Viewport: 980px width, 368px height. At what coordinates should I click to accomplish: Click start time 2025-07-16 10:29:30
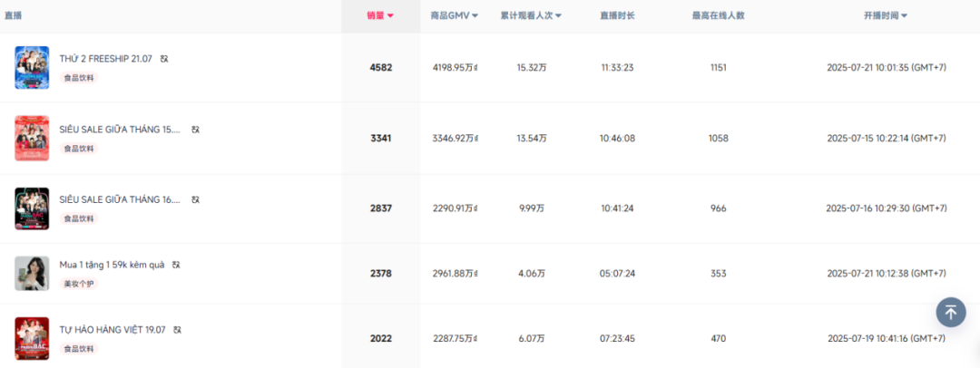(x=887, y=208)
